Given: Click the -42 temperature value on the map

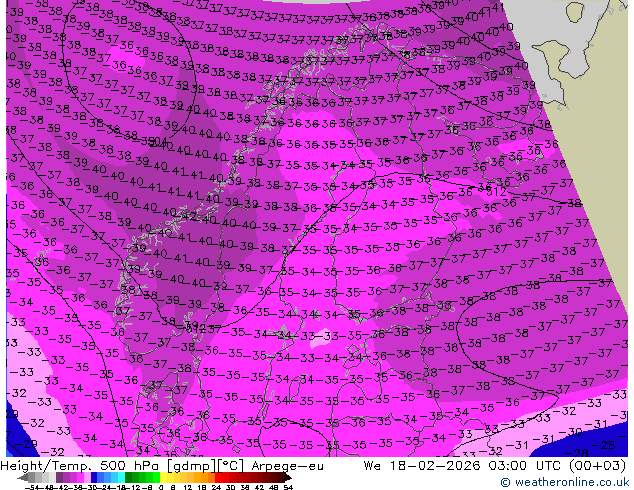Looking at the screenshot, I should 187,216.
